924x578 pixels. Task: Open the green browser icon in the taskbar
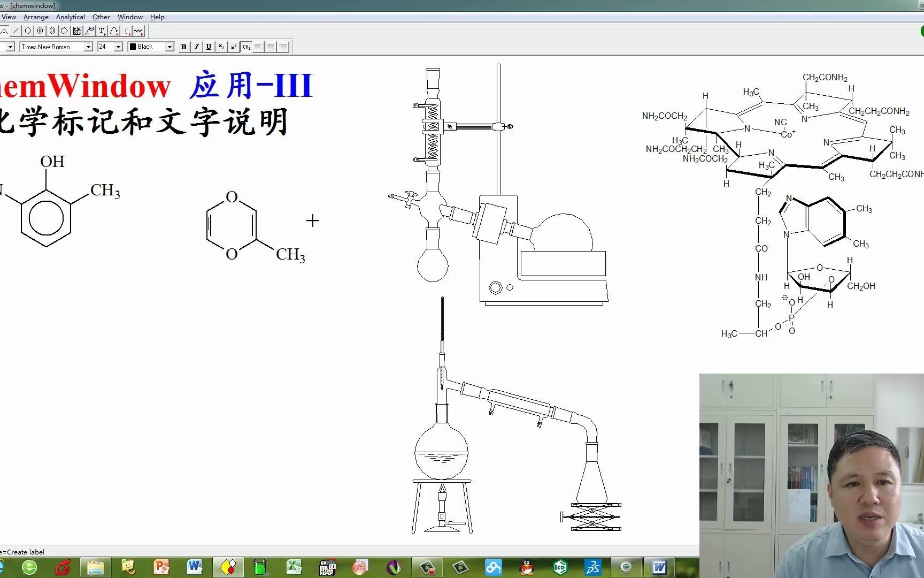(29, 567)
